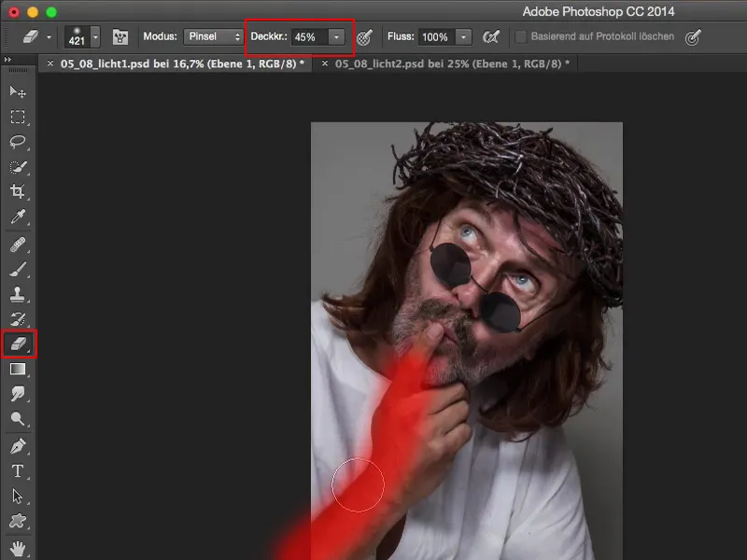The image size is (747, 560).
Task: Toggle pressure for opacity icon
Action: (364, 36)
